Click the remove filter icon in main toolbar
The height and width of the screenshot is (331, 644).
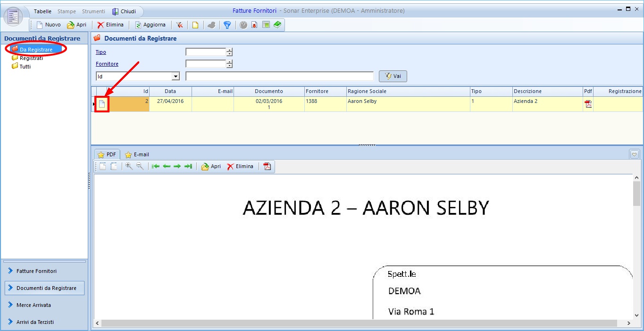point(180,25)
